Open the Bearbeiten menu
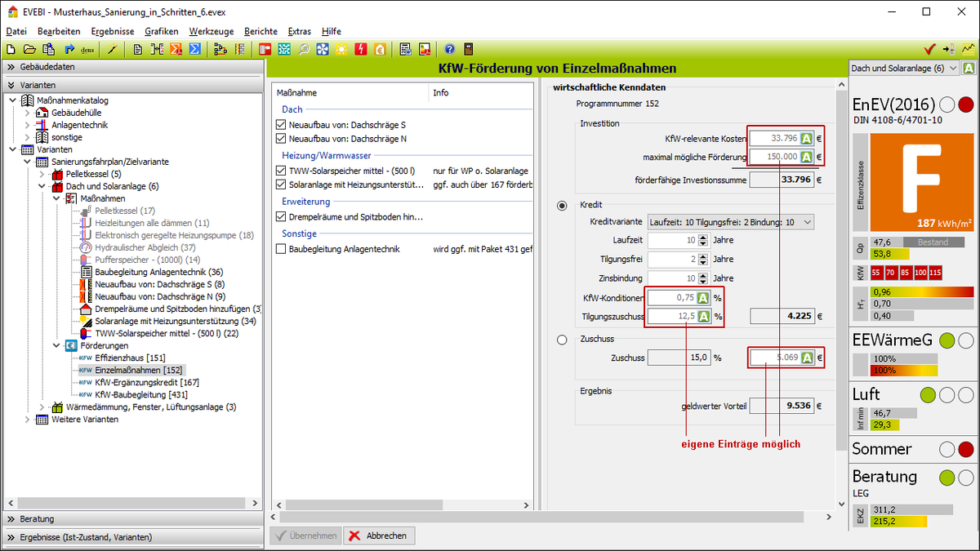Viewport: 980px width, 551px height. 59,31
